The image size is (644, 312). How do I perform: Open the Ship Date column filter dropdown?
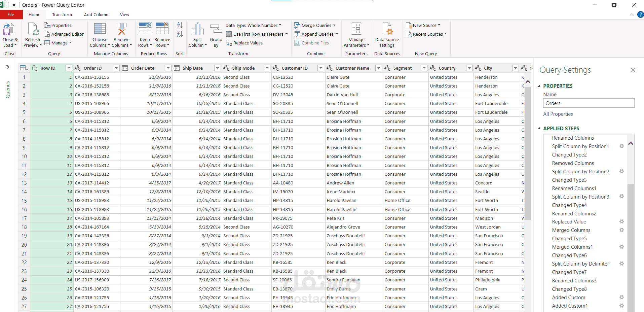(x=218, y=68)
